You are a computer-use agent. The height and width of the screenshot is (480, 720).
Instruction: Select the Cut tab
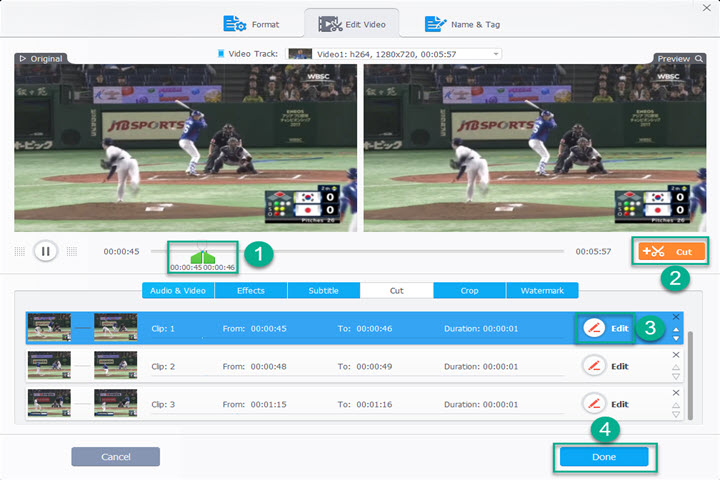[x=396, y=290]
